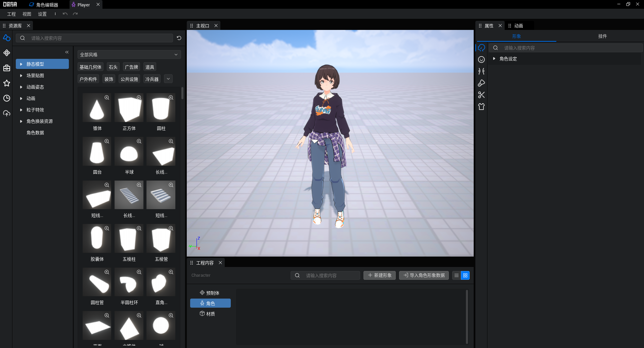Open the 视图 menu
Screen dimensions: 644x348
click(x=27, y=14)
